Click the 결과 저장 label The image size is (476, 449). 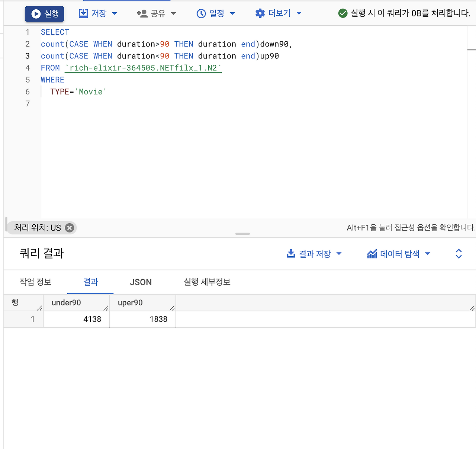(315, 254)
